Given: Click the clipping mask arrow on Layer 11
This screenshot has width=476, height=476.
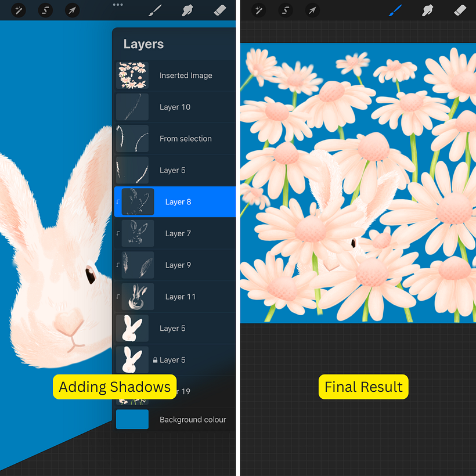Looking at the screenshot, I should pos(118,297).
